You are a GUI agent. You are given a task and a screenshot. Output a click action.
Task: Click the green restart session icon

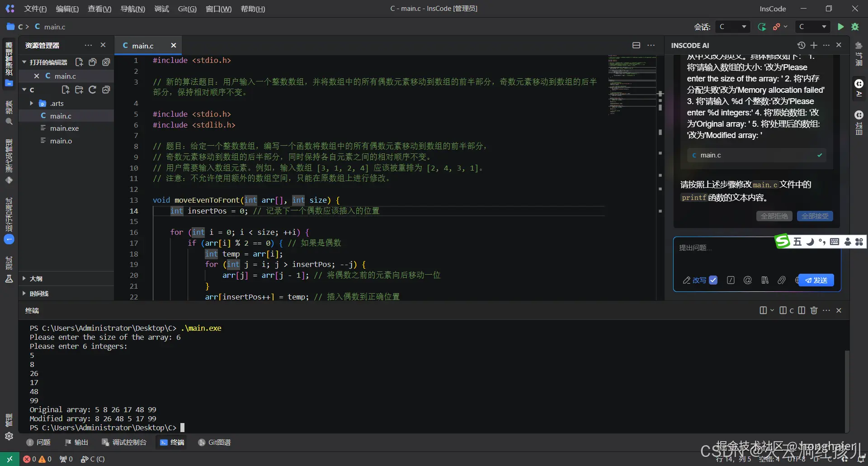click(x=762, y=27)
